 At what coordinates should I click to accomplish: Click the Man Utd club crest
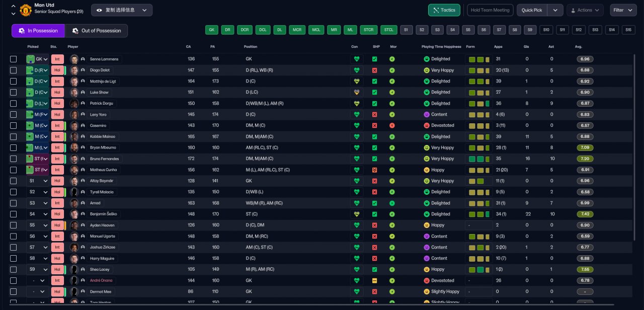[25, 10]
